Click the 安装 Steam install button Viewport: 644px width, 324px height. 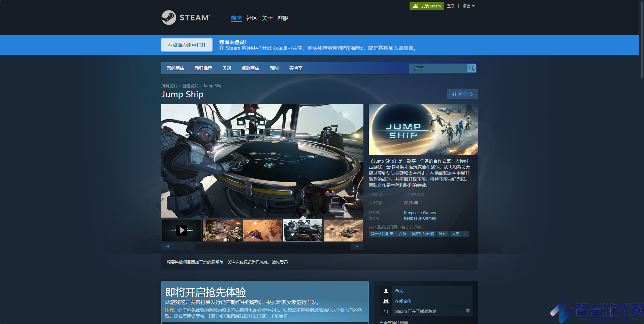click(426, 6)
